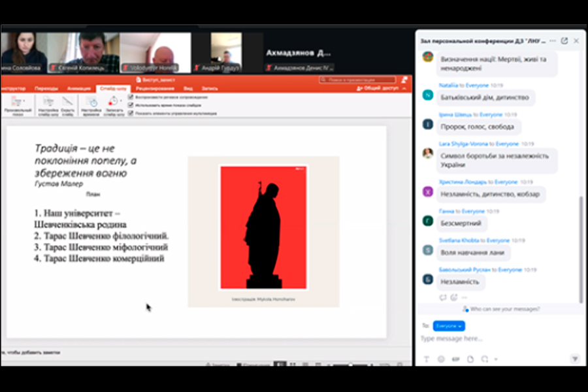Open the Everyone recipient dropdown
Image resolution: width=588 pixels, height=392 pixels.
pyautogui.click(x=449, y=326)
